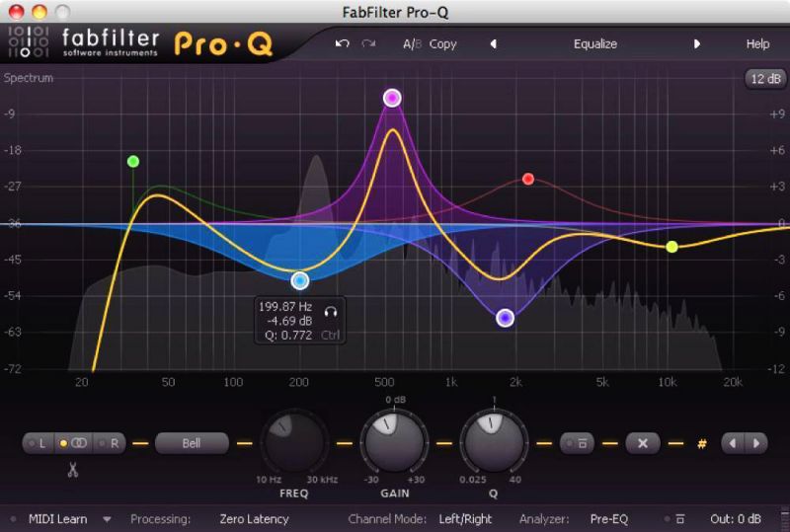Open the Zero Latency processing menu
The height and width of the screenshot is (532, 790).
254,519
